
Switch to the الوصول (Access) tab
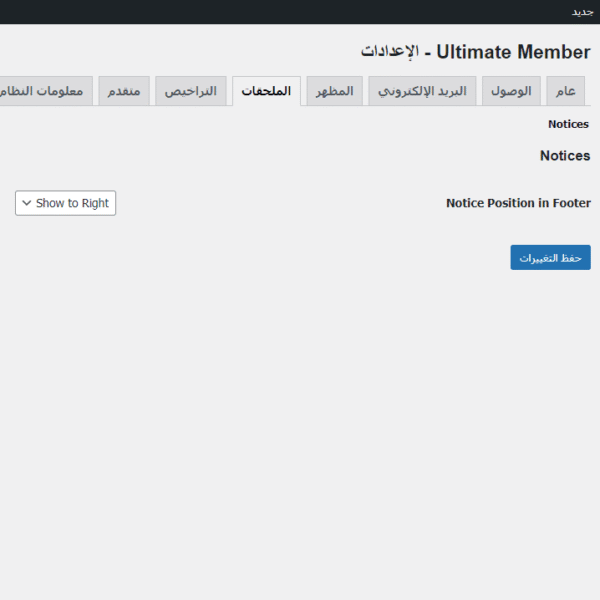click(x=511, y=91)
